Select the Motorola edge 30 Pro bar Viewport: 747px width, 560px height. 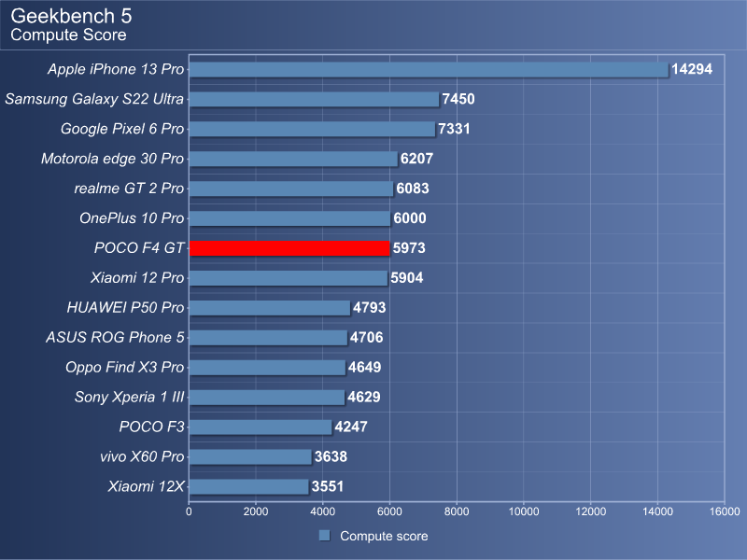point(293,159)
